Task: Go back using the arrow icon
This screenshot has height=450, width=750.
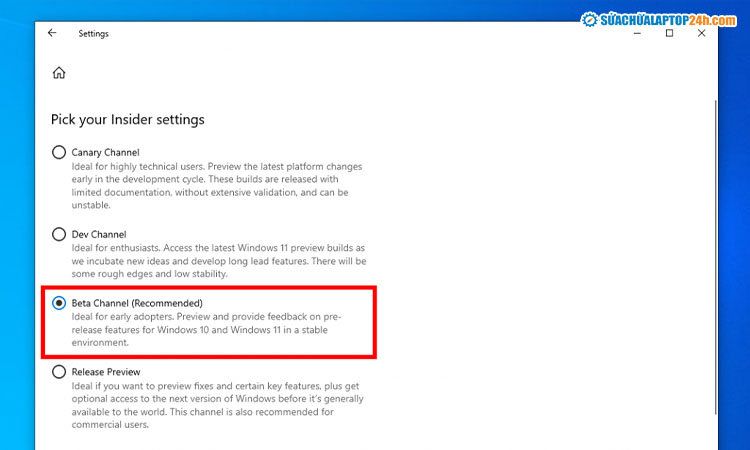Action: click(52, 33)
